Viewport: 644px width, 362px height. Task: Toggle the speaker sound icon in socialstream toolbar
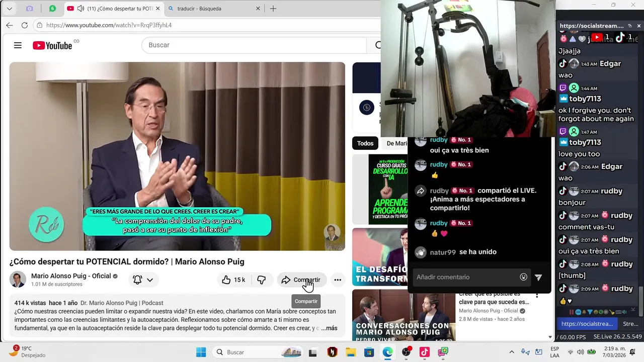click(x=624, y=312)
